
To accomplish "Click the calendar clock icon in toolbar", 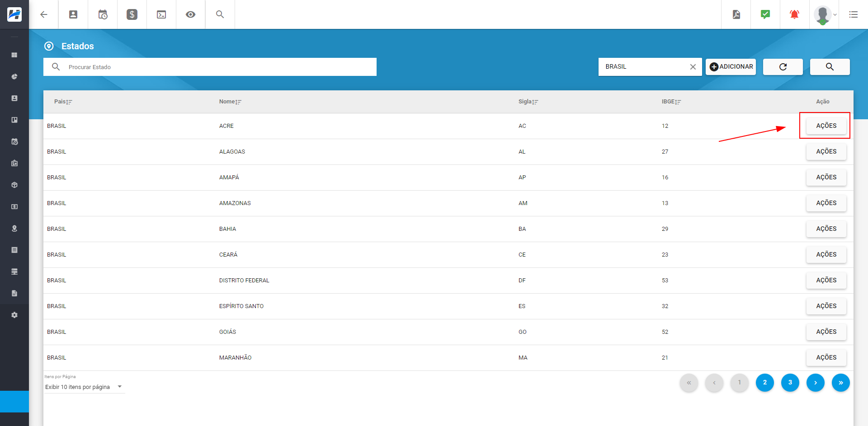I will pyautogui.click(x=103, y=14).
